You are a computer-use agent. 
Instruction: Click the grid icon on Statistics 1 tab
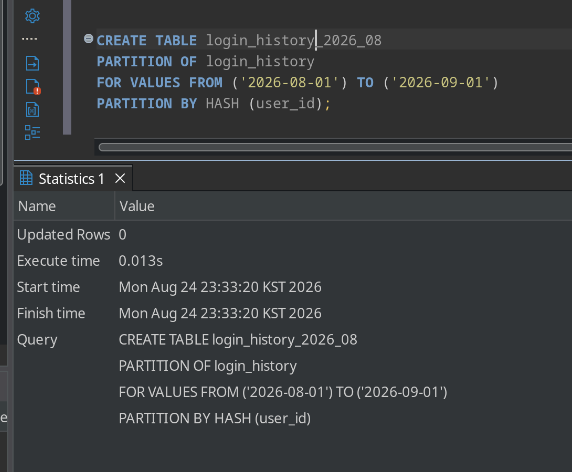coord(26,178)
